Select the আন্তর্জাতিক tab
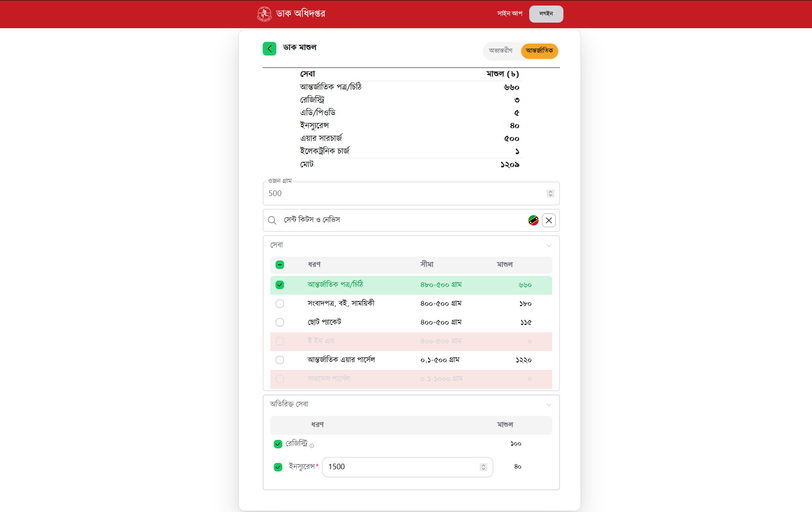The width and height of the screenshot is (812, 512). (x=539, y=51)
